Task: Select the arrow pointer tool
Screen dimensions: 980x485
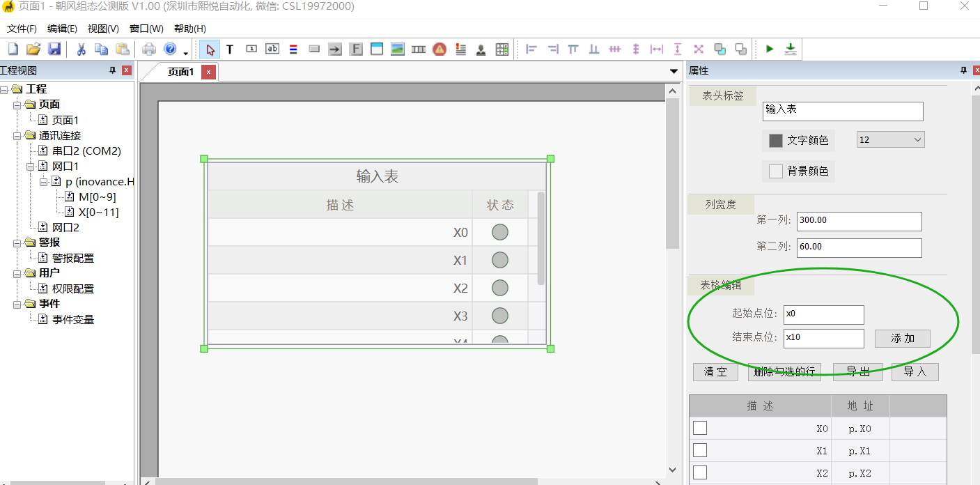Action: tap(210, 49)
